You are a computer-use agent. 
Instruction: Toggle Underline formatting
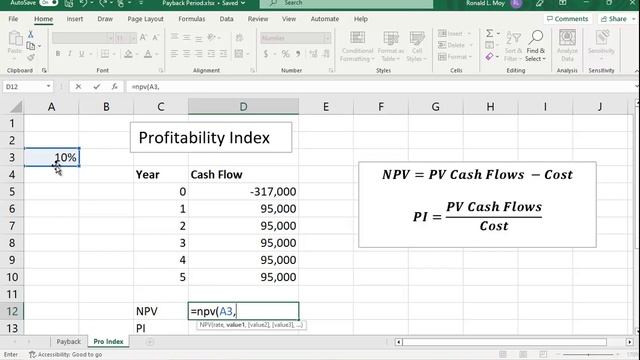(x=82, y=53)
